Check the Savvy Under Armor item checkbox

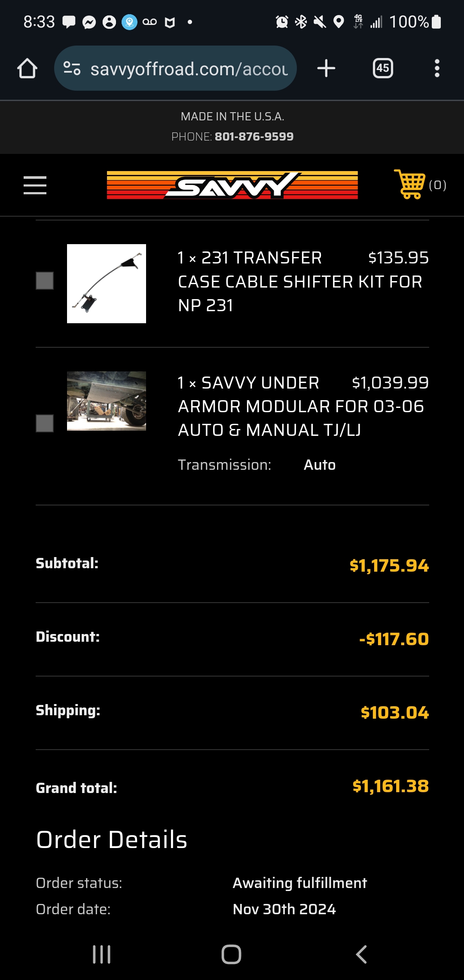pyautogui.click(x=45, y=423)
